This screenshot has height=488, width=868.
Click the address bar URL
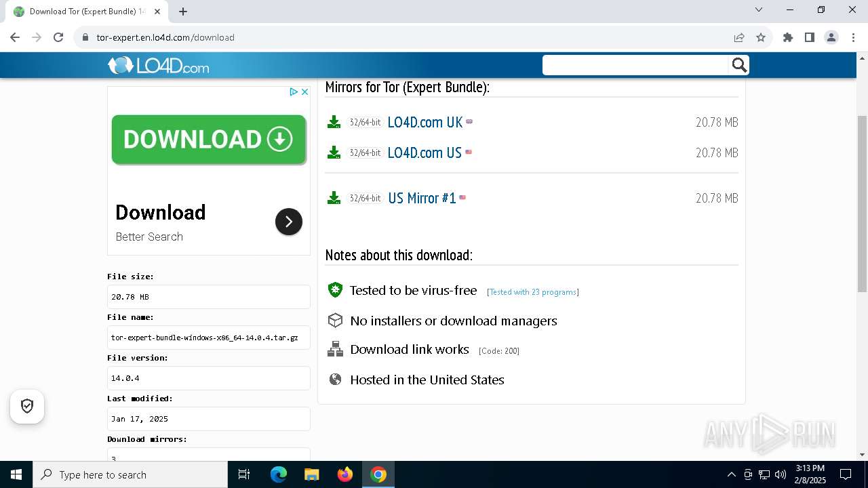(x=165, y=37)
